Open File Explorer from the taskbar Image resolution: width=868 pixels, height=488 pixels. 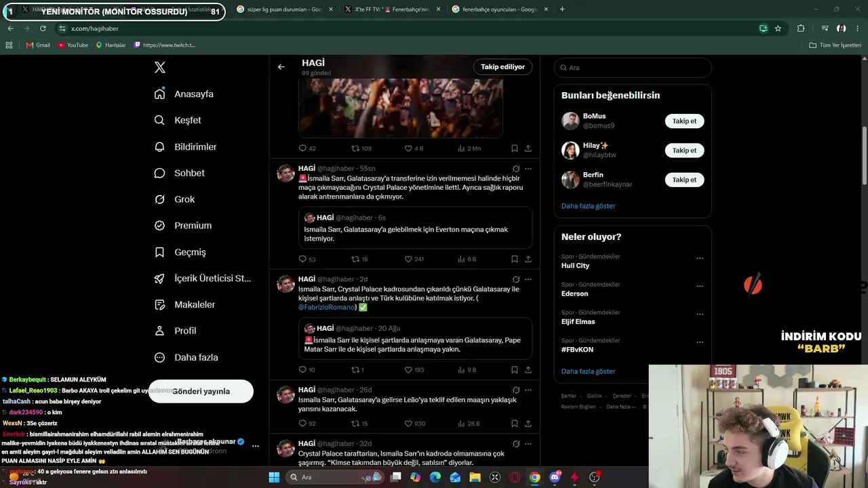pyautogui.click(x=475, y=477)
